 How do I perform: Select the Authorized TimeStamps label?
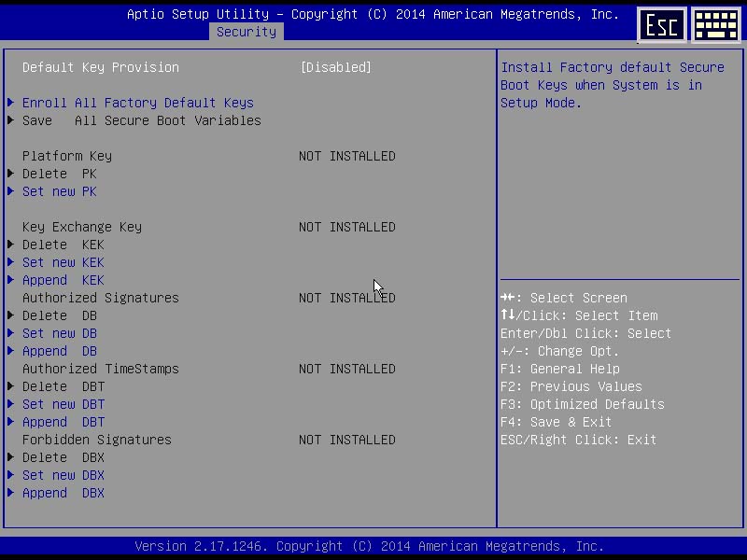point(101,369)
